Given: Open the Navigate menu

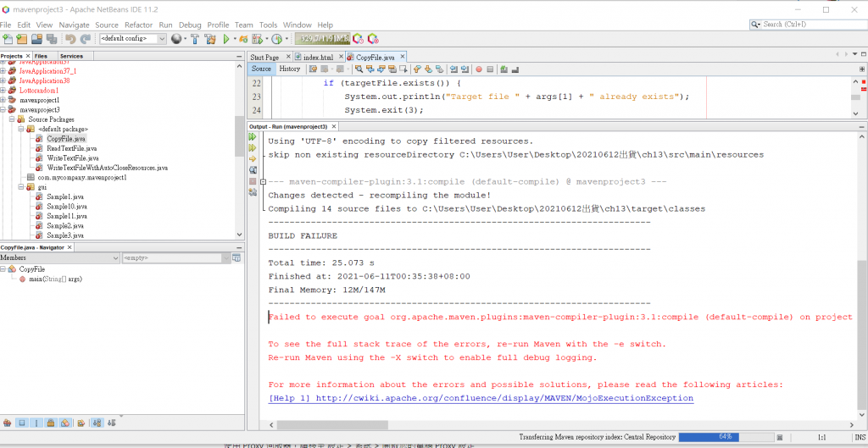Looking at the screenshot, I should click(74, 25).
